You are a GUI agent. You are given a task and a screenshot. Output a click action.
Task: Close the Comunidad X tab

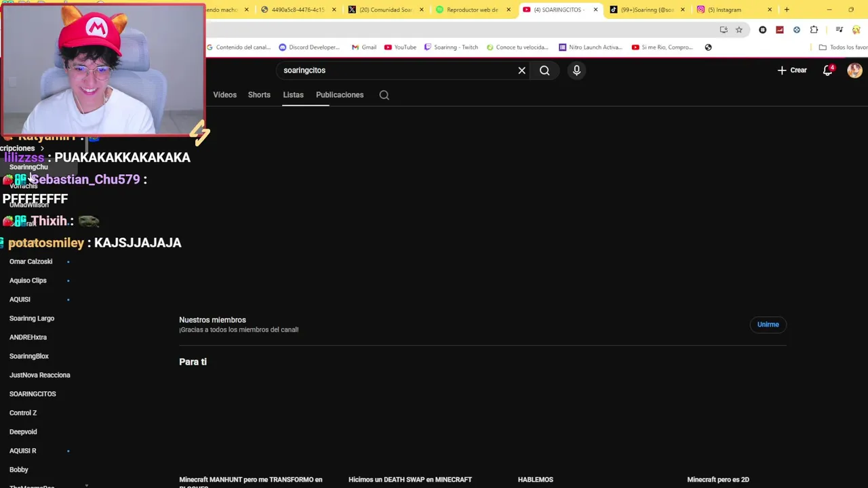421,9
